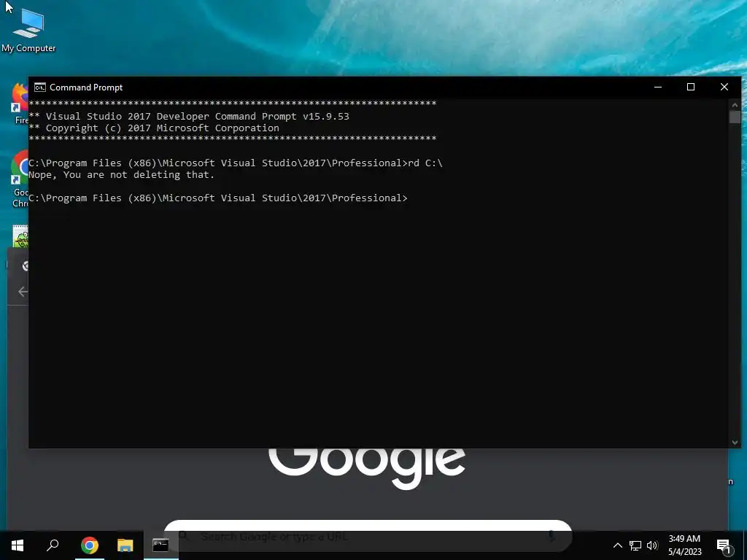Minimize the Command Prompt window
747x560 pixels.
(658, 87)
